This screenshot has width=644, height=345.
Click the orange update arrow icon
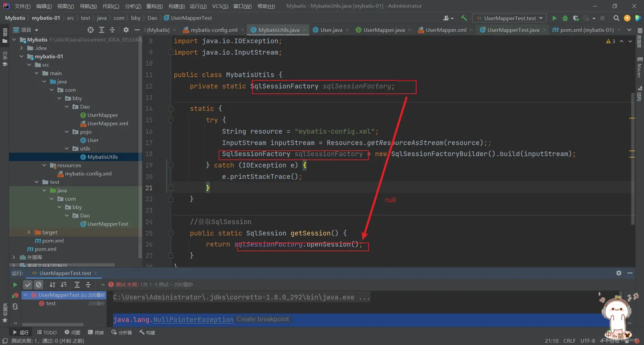(627, 18)
